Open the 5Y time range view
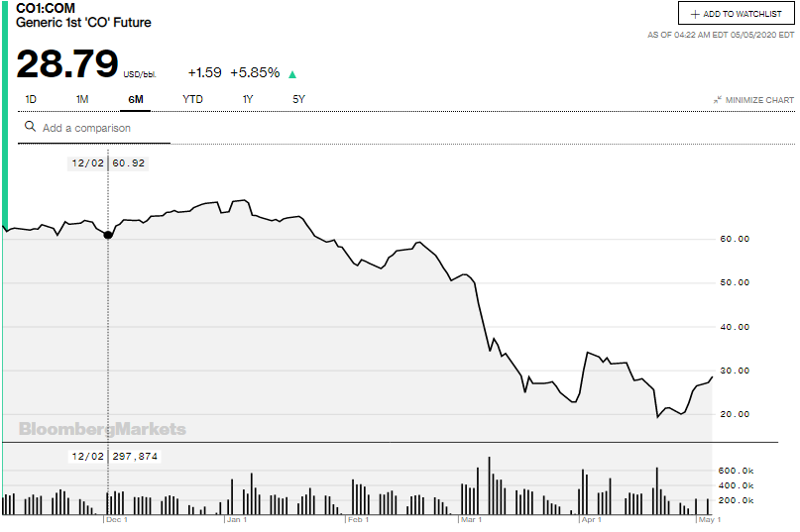Image resolution: width=800 pixels, height=532 pixels. click(x=298, y=99)
